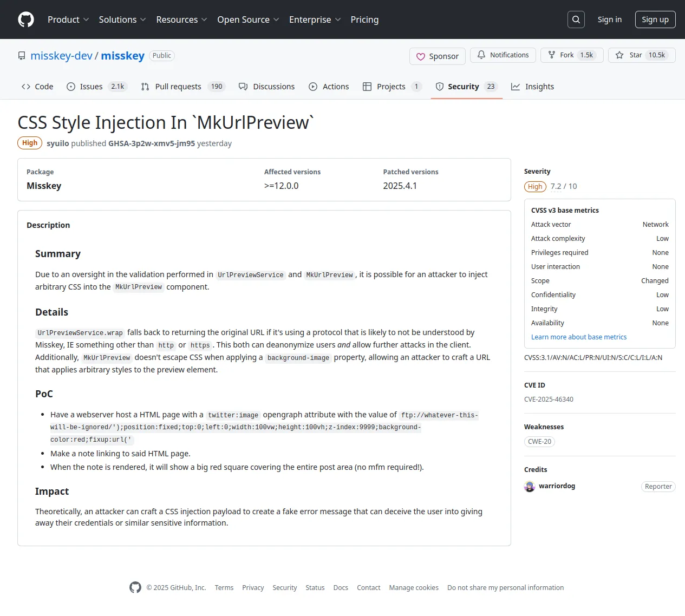This screenshot has height=616, width=685.
Task: Click the Code brackets icon
Action: pos(26,87)
